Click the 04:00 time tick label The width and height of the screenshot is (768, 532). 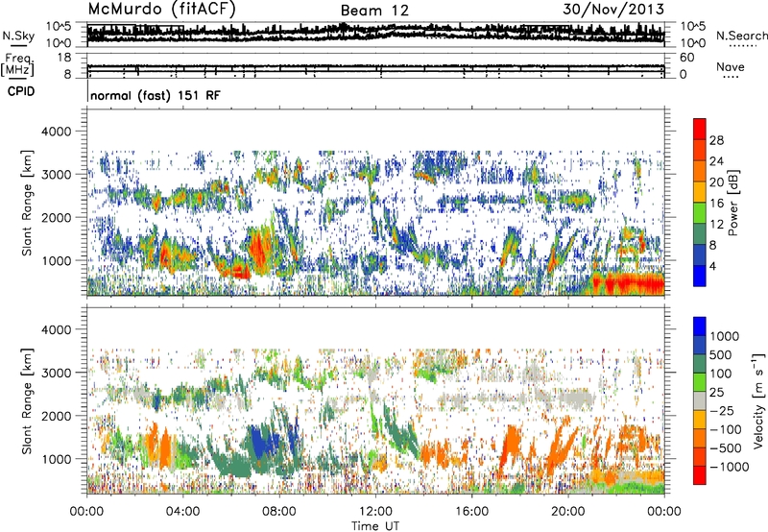(183, 512)
